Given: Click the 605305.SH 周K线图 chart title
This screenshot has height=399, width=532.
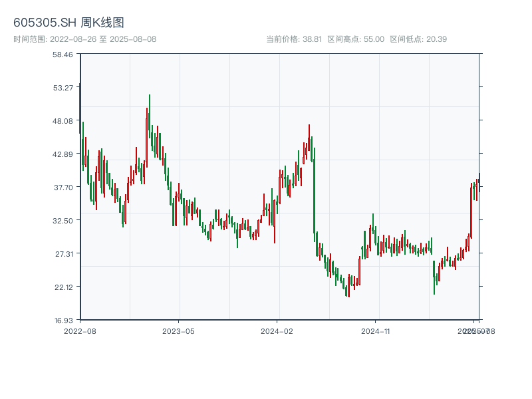Looking at the screenshot, I should [68, 23].
